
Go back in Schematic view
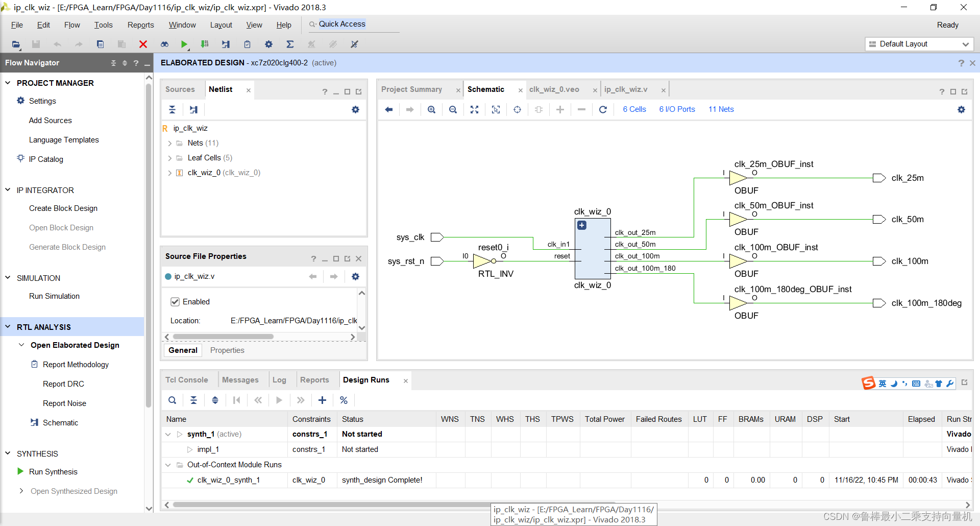click(x=389, y=109)
